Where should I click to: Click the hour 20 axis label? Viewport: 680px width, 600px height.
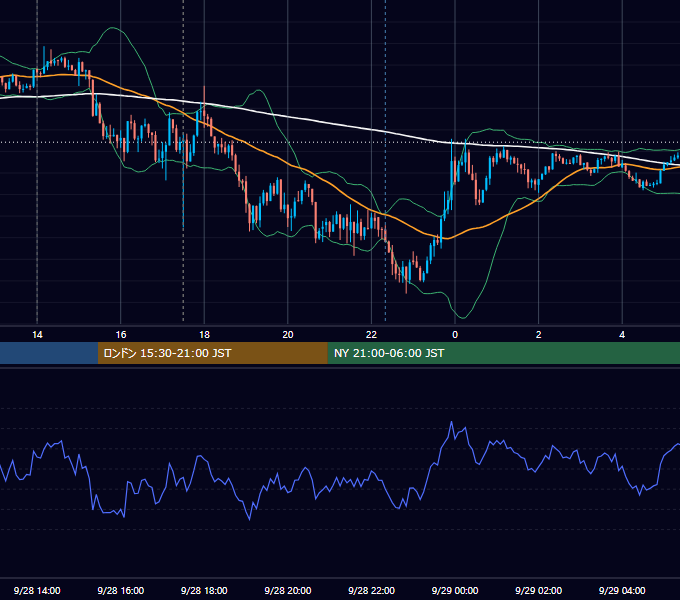(x=288, y=335)
